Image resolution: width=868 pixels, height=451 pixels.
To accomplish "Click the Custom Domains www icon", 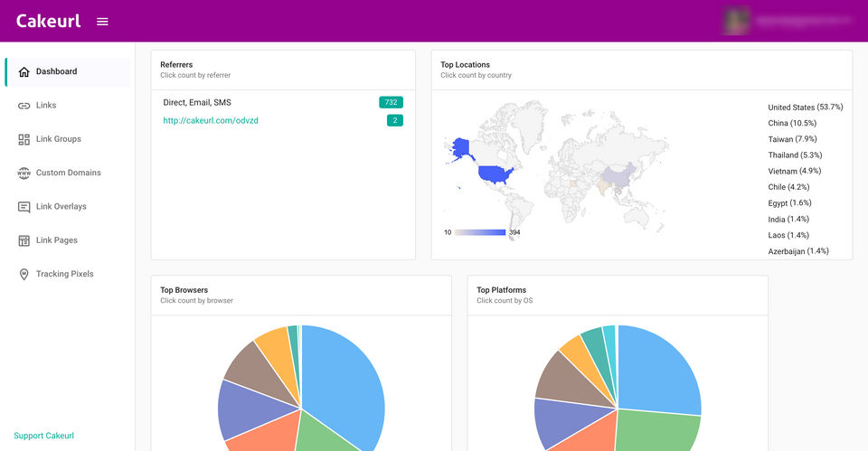I will 24,174.
